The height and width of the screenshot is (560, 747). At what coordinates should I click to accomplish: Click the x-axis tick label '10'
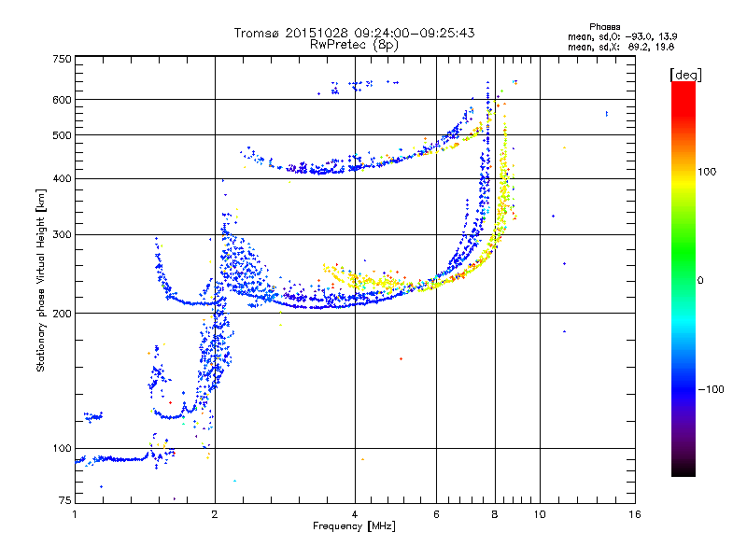(540, 514)
